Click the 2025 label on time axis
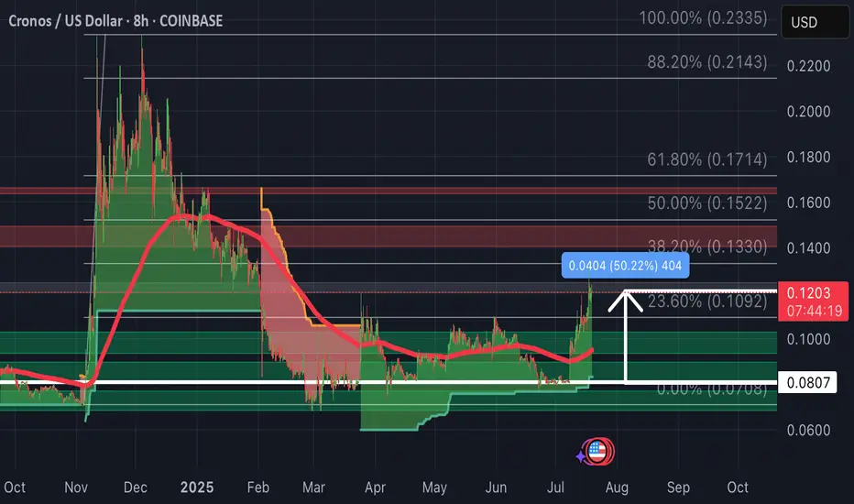The image size is (854, 504). (x=197, y=488)
